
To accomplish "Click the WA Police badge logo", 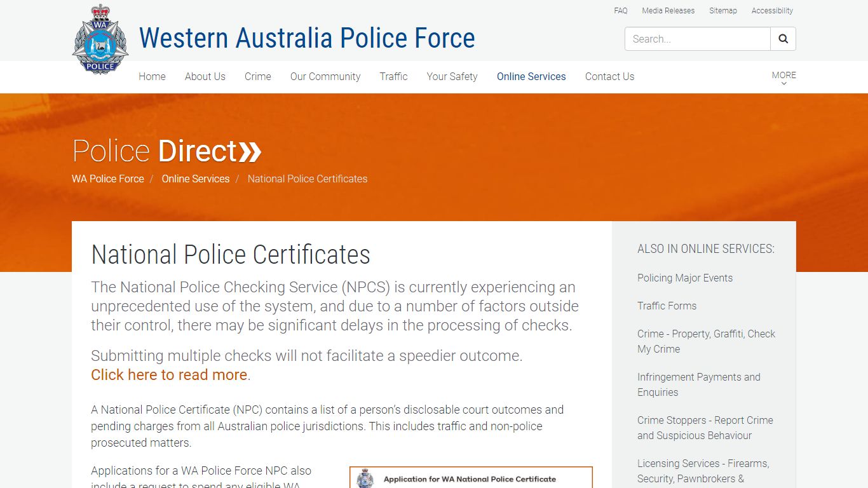I will pyautogui.click(x=100, y=39).
